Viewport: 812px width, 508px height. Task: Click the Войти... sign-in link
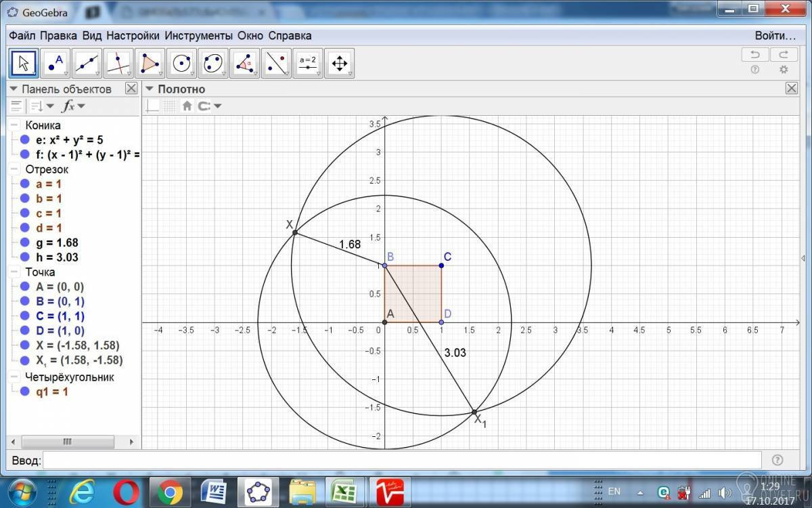775,35
